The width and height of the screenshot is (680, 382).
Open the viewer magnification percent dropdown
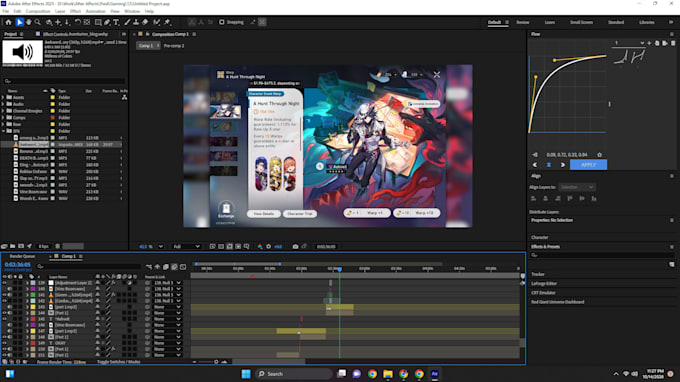[x=151, y=246]
